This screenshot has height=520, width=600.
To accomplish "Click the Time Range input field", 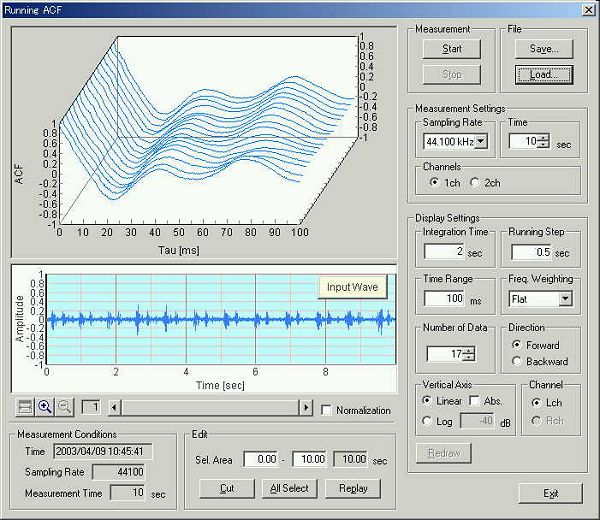I will coord(445,298).
